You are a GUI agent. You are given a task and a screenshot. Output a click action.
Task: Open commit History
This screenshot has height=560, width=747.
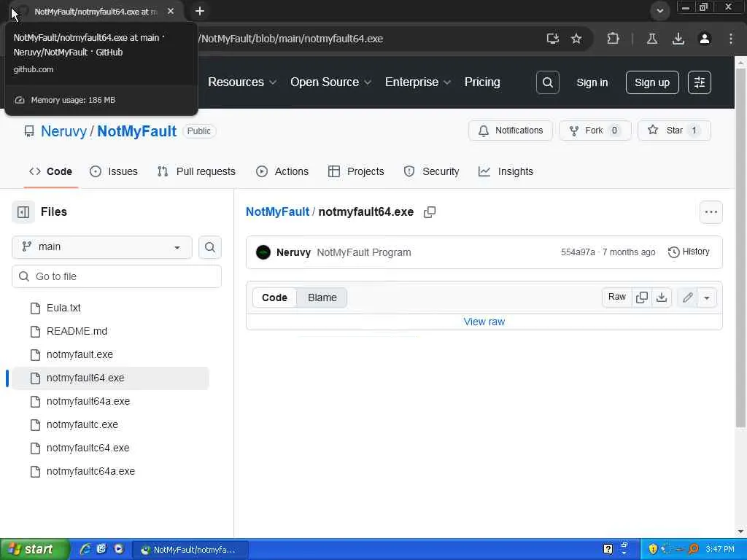pos(689,252)
